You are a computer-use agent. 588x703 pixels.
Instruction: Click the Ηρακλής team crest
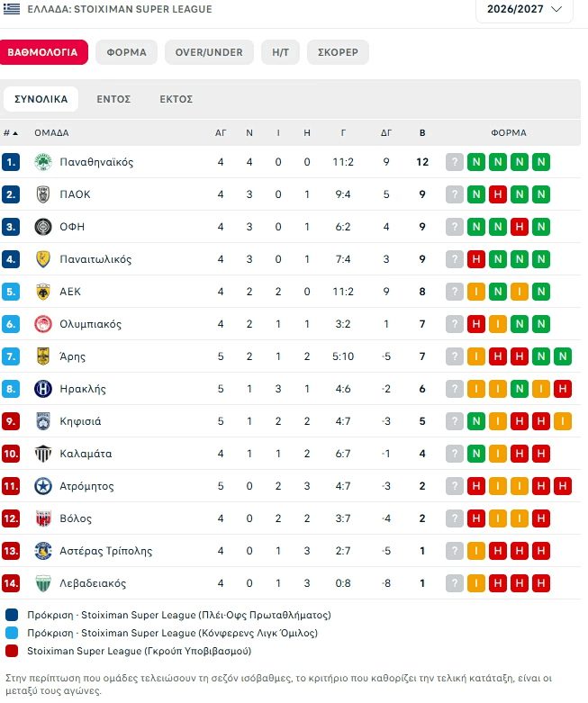click(x=43, y=389)
